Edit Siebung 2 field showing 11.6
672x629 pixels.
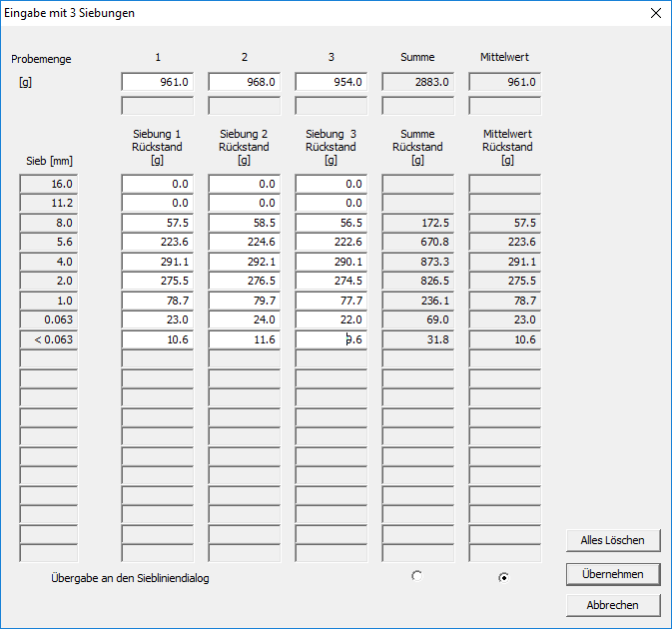coord(245,339)
